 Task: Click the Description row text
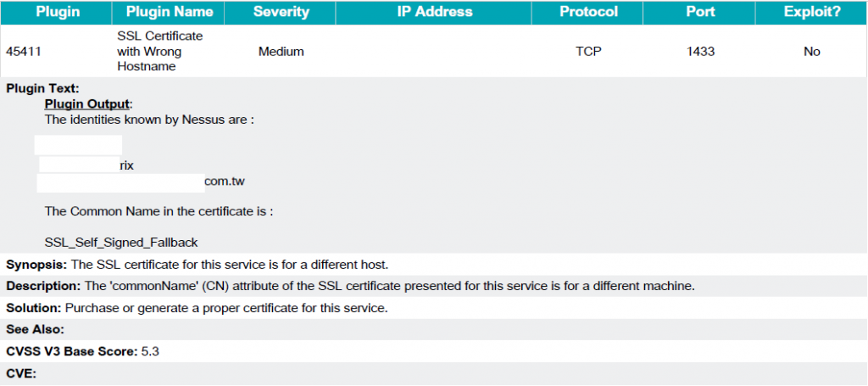pyautogui.click(x=350, y=286)
